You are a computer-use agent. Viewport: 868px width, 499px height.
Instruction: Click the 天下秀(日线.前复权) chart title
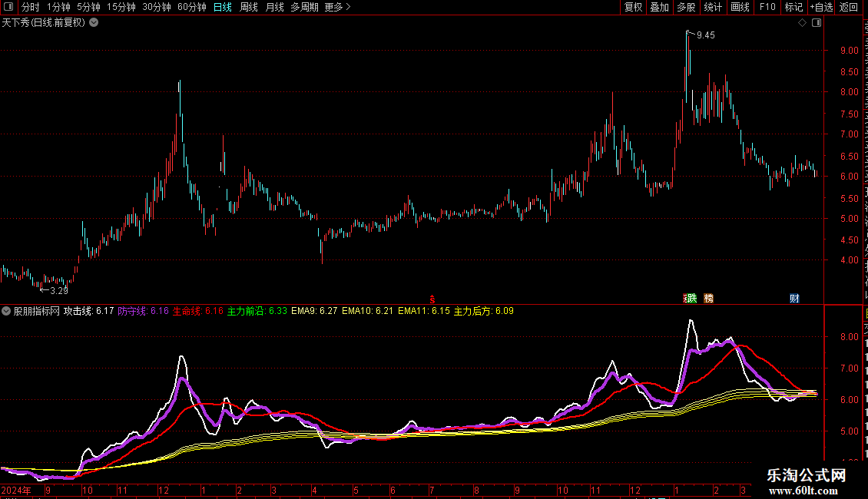click(44, 23)
